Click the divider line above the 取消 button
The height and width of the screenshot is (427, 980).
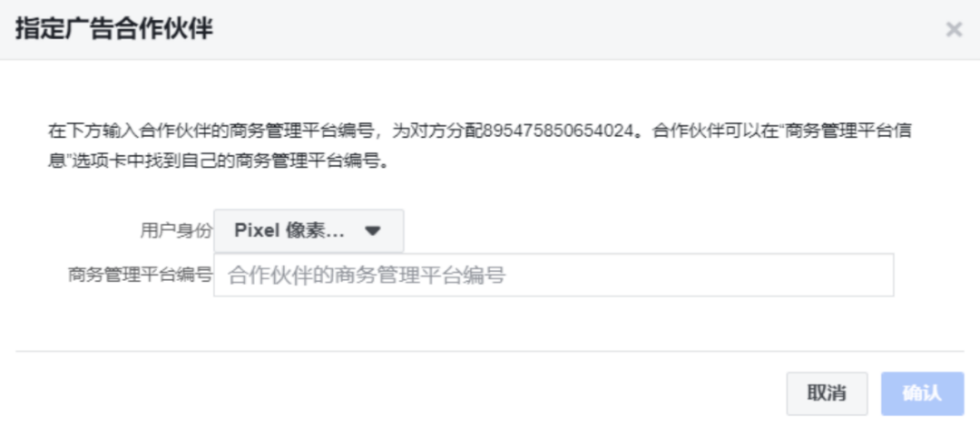490,351
